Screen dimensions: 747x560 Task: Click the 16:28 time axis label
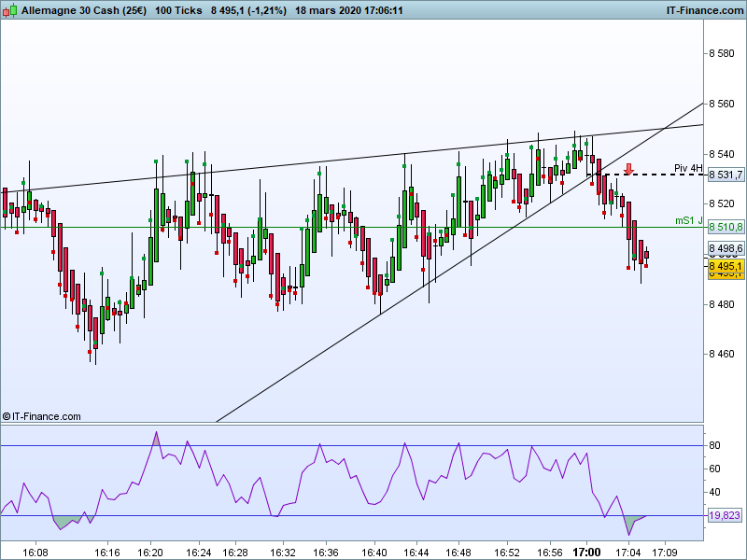point(235,553)
